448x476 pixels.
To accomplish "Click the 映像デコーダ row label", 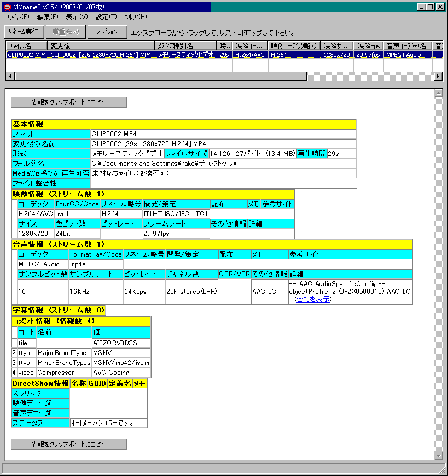I will 40,403.
